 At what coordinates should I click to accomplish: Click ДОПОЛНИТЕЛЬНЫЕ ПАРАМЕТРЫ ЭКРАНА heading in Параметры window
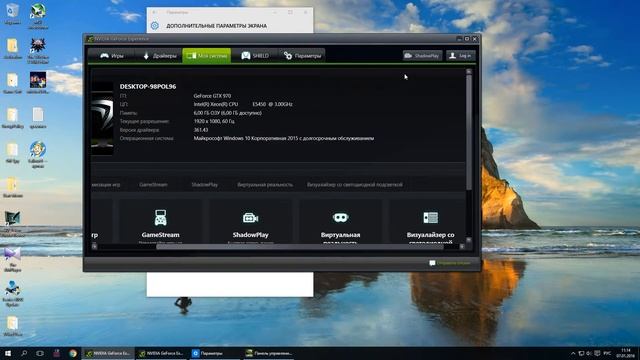(x=216, y=26)
